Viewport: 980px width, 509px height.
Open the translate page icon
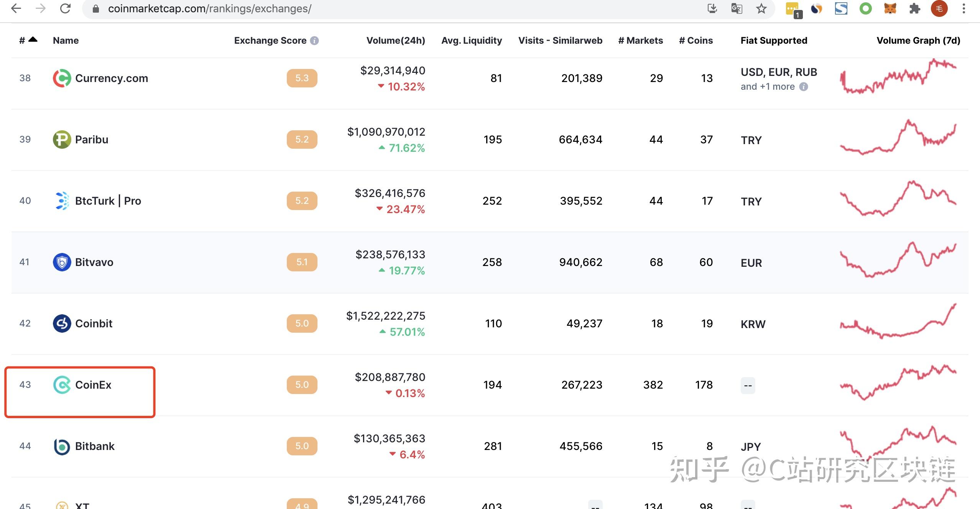point(737,8)
